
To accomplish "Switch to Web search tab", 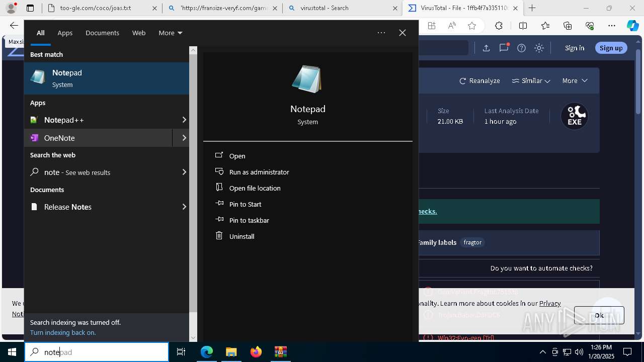I will 139,33.
